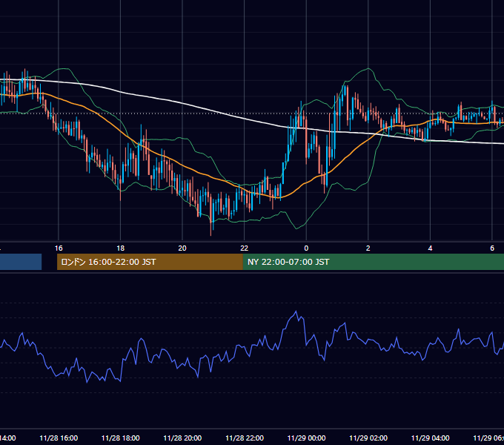Image resolution: width=504 pixels, height=445 pixels.
Task: Click the 11/28 16:00 date label
Action: (x=59, y=438)
